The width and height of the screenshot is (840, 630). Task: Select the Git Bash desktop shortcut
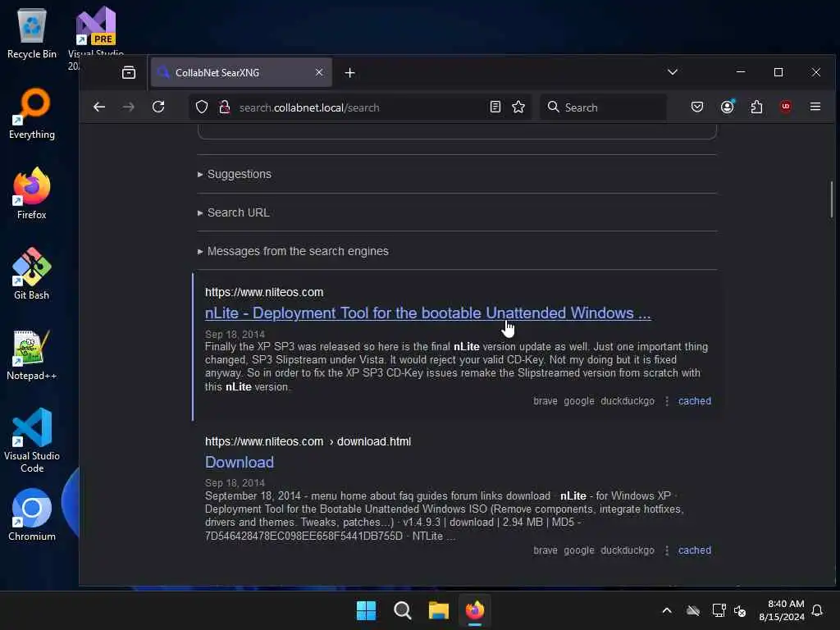[x=32, y=274]
